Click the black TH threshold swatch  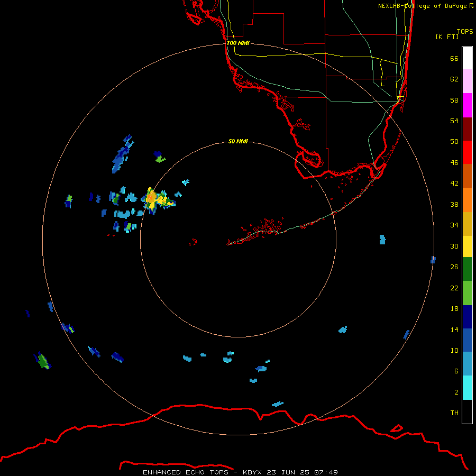click(x=467, y=411)
